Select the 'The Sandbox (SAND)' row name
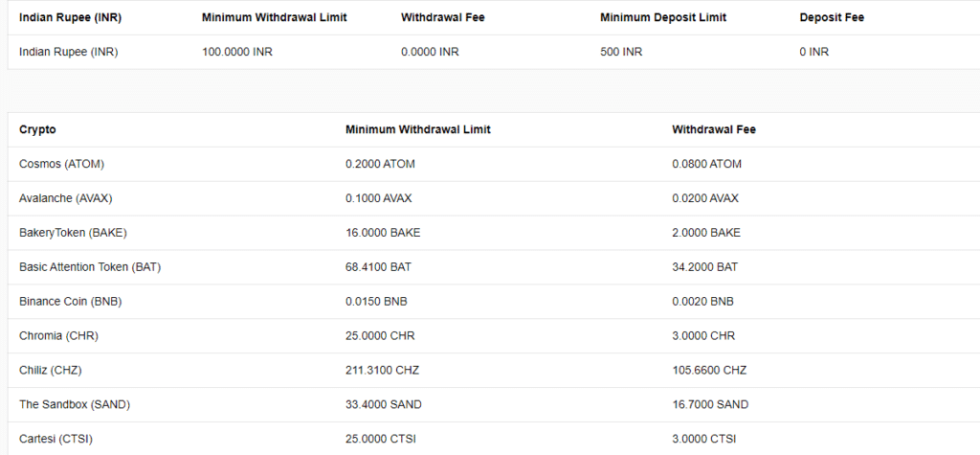This screenshot has width=980, height=455. click(75, 405)
